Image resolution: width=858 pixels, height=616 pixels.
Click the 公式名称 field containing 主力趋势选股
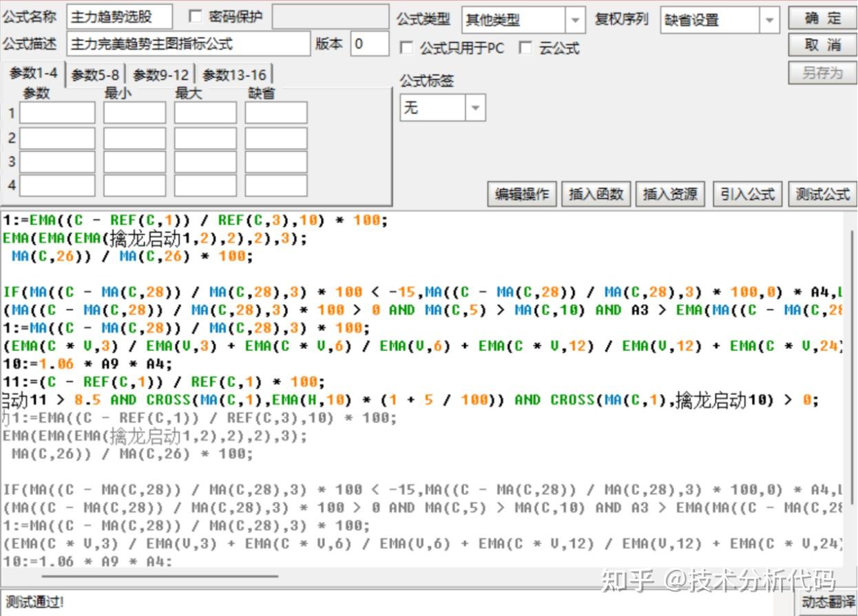tap(119, 17)
